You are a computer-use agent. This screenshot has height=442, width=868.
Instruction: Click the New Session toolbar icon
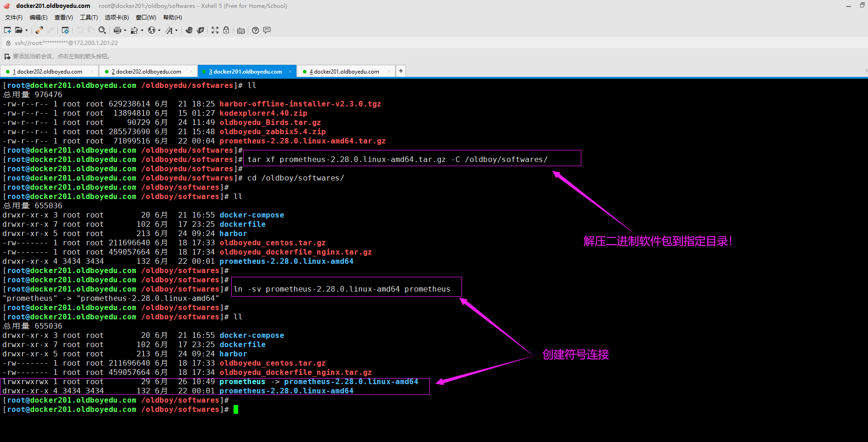[x=7, y=30]
